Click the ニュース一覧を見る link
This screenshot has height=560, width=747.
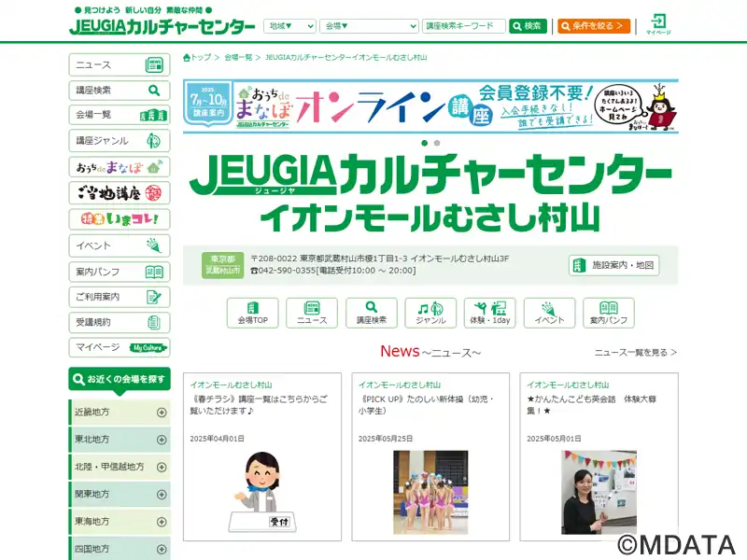[x=636, y=353]
